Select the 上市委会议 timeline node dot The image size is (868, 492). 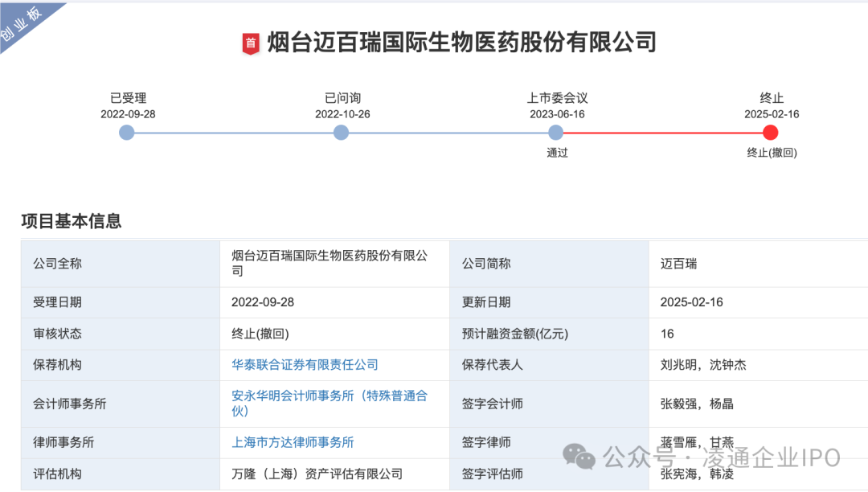(556, 133)
